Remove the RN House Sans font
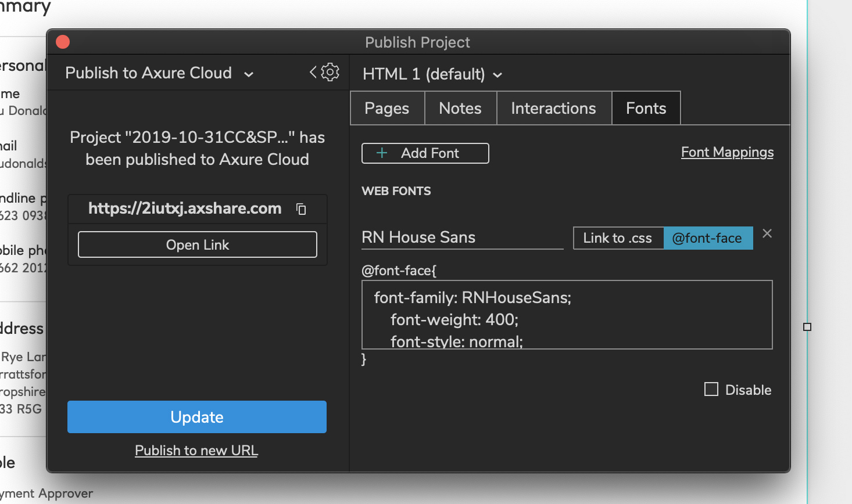This screenshot has height=504, width=852. point(767,233)
